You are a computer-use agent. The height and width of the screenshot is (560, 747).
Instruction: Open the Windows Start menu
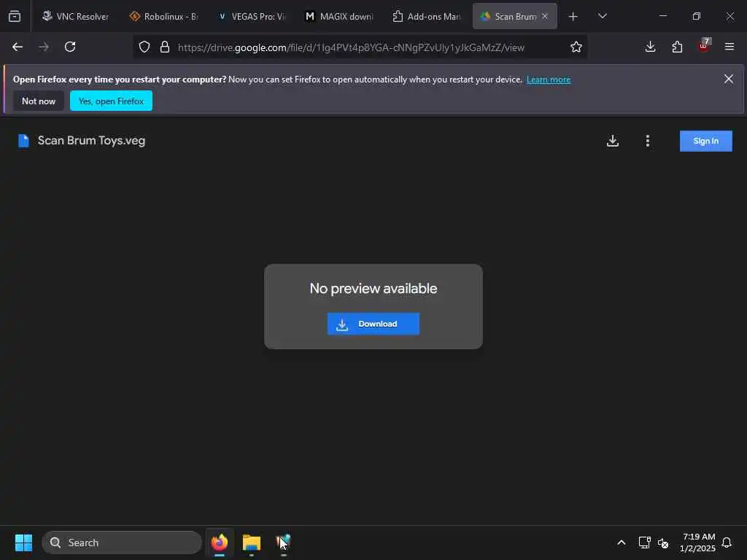[x=23, y=542]
